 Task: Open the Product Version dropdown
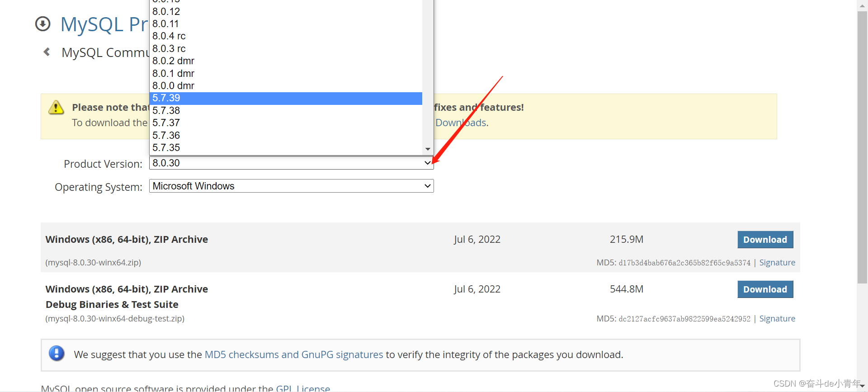coord(291,163)
